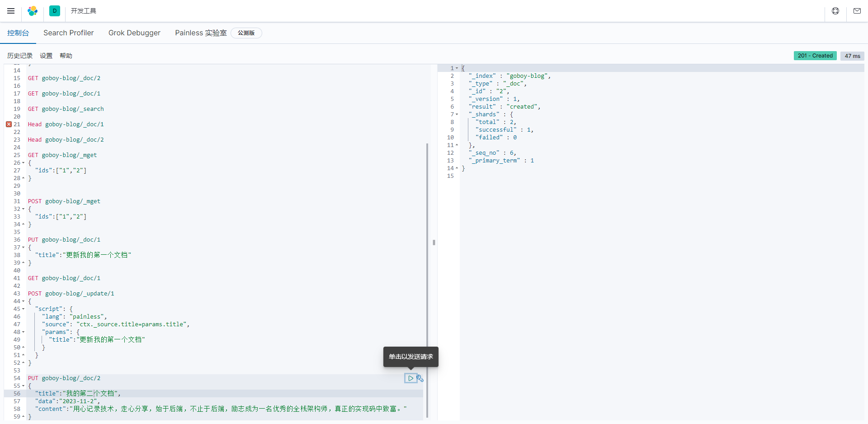
Task: Collapse the fold arrow on editor line 26
Action: (24, 163)
